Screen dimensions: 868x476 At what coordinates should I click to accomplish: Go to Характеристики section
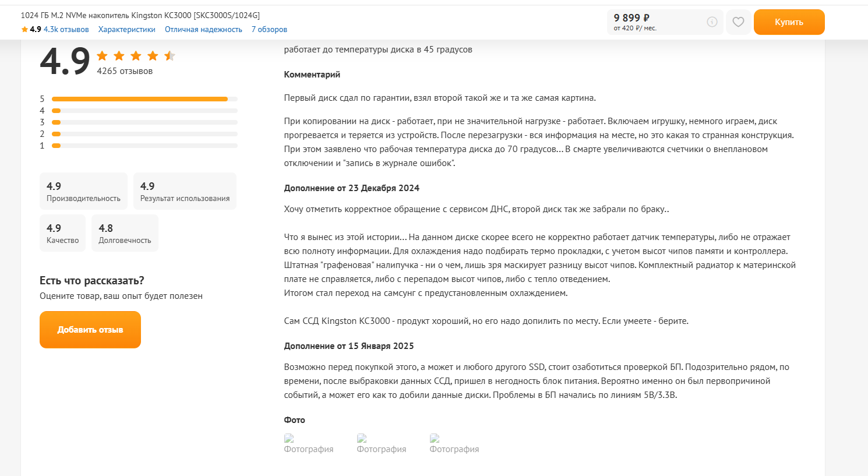127,30
